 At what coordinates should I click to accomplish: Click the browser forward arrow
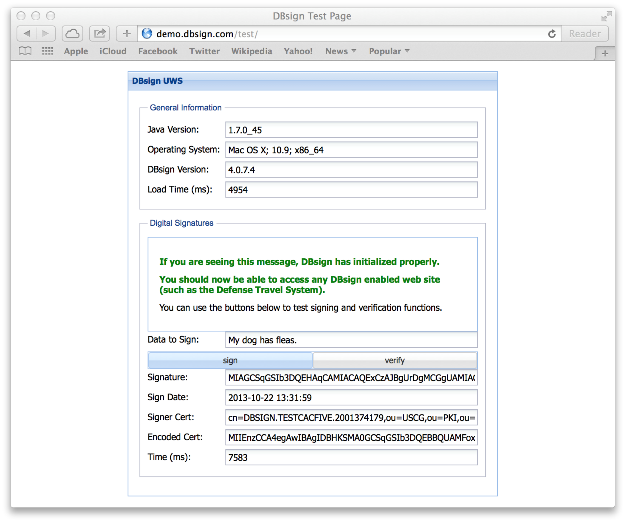[48, 33]
